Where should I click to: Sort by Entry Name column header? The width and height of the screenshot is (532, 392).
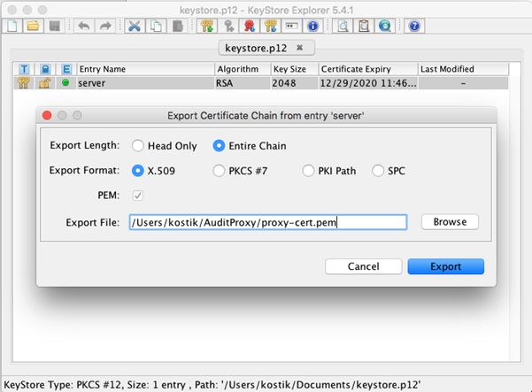[145, 69]
